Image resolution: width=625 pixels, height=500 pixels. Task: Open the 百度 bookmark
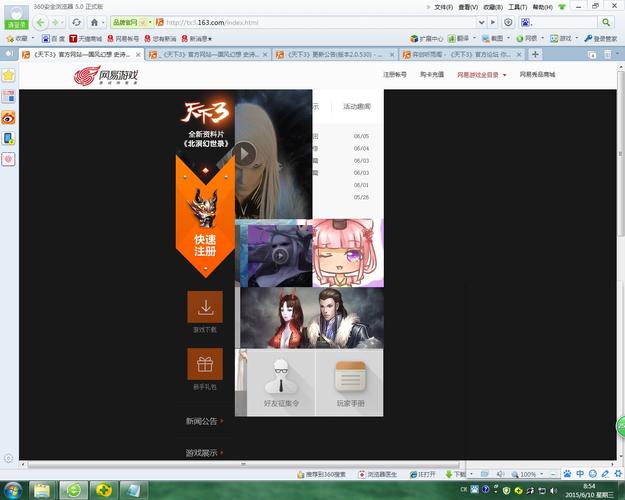pos(53,39)
